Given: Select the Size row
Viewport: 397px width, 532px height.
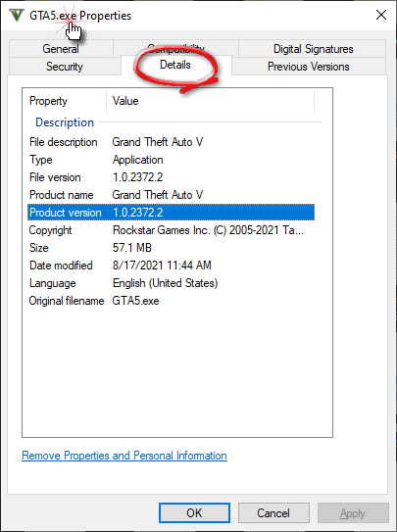Looking at the screenshot, I should coord(171,248).
